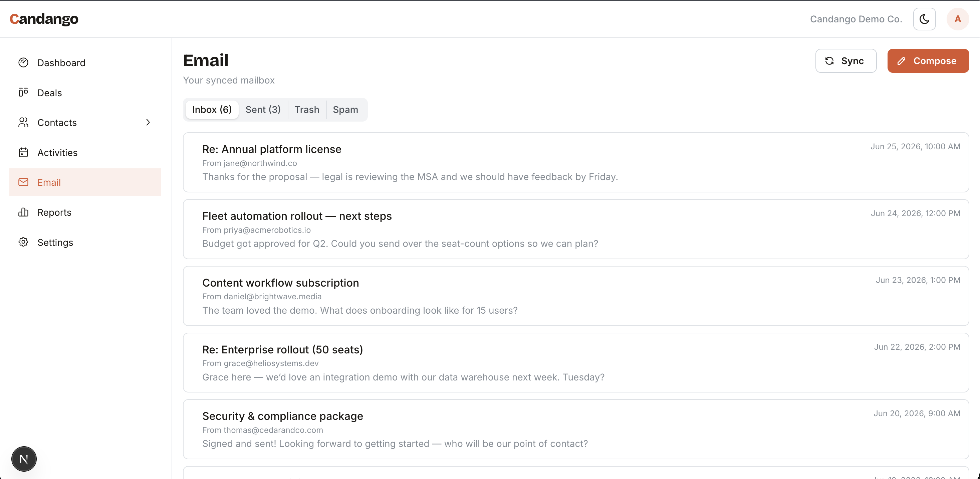Click the Jun 22, 2026, 2:00 PM timestamp
The width and height of the screenshot is (980, 479).
tap(917, 347)
